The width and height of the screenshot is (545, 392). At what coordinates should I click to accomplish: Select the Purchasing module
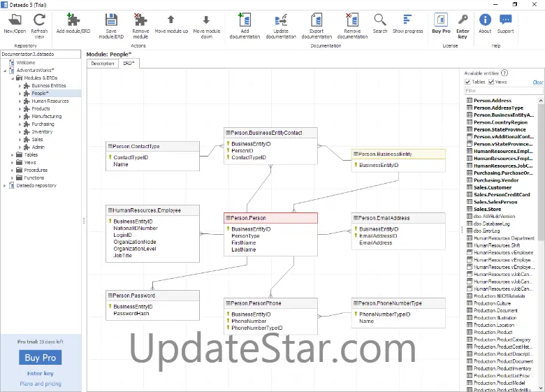pos(43,124)
